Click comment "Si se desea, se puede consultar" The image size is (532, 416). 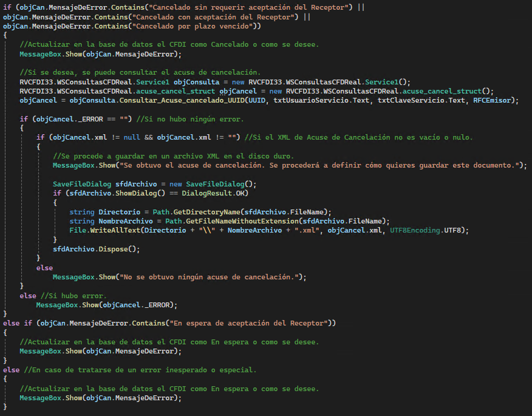140,72
